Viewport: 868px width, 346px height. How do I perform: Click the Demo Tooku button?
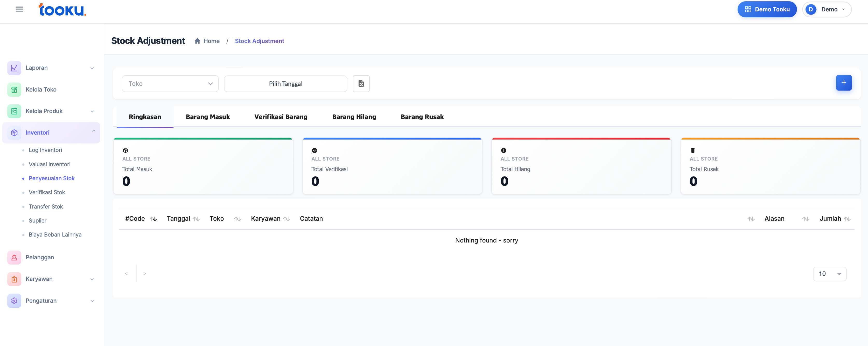click(x=767, y=9)
